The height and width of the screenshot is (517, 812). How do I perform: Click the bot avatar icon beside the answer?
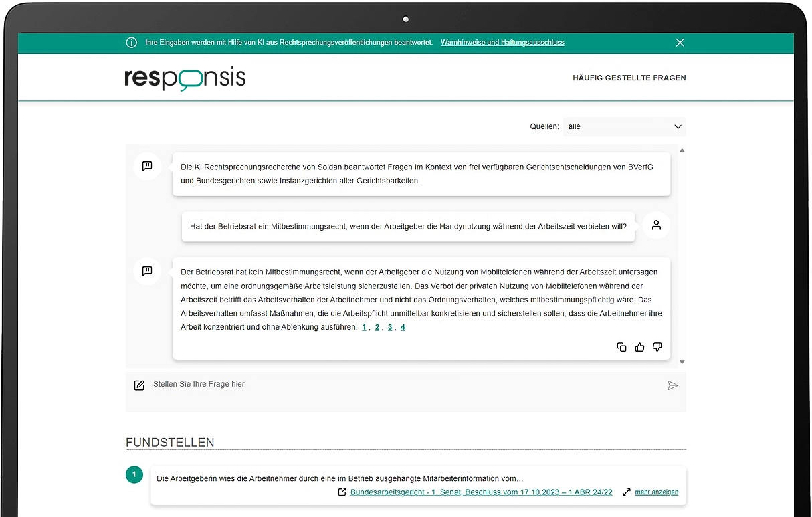[x=147, y=271]
